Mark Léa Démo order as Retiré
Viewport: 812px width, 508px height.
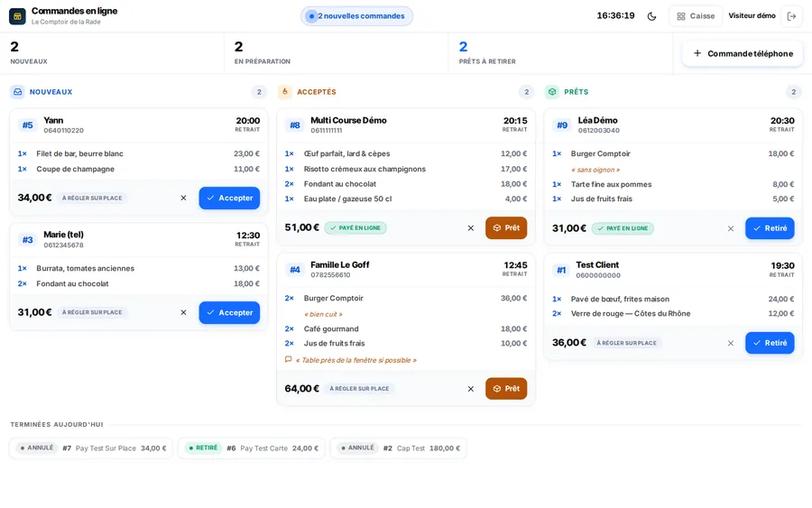770,228
